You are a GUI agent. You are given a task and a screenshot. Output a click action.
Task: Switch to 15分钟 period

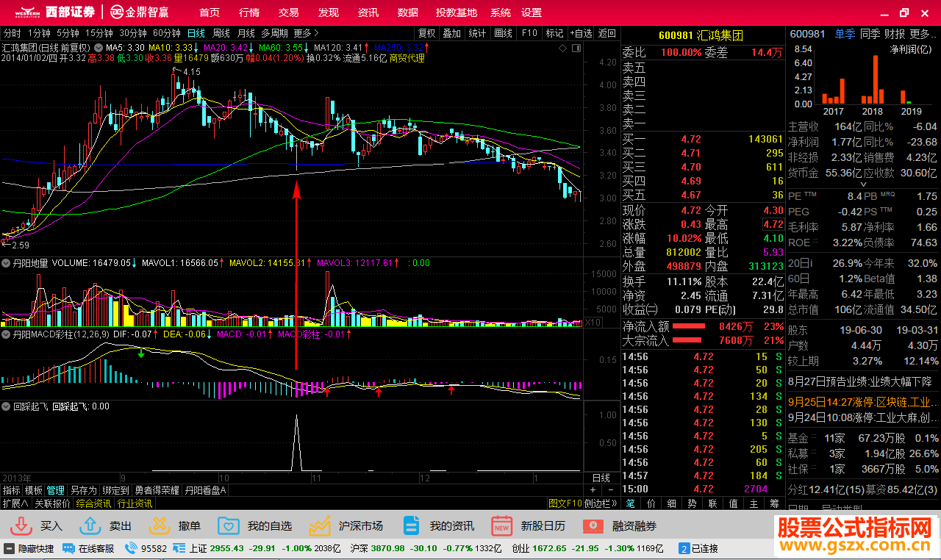coord(99,33)
